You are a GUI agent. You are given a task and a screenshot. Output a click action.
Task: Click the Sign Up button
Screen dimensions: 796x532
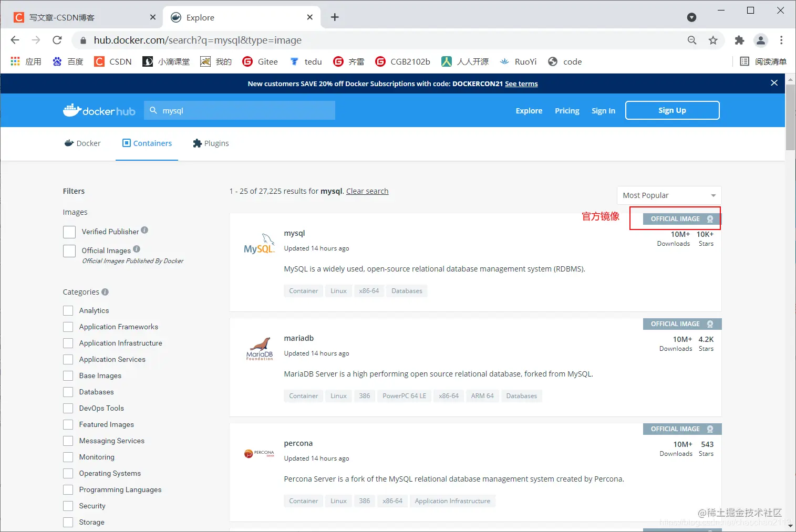click(672, 110)
